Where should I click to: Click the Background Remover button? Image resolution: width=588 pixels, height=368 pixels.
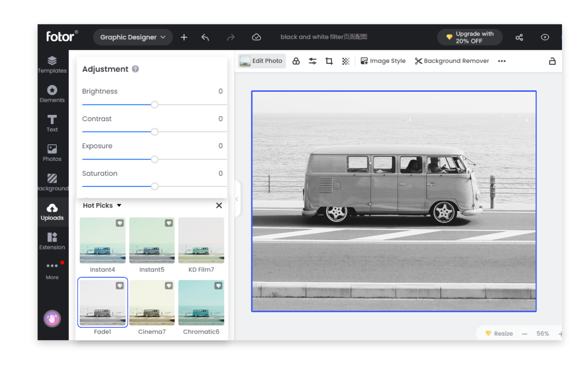(451, 61)
